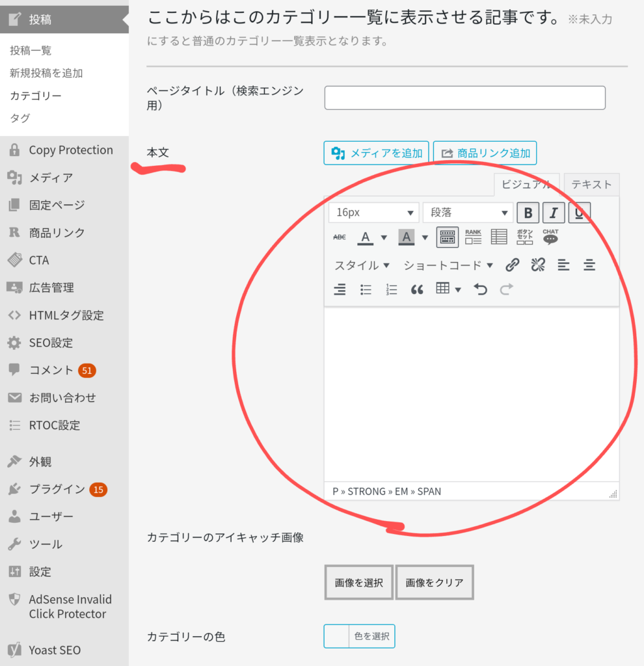Switch to the ビジュアル editor tab
644x666 pixels.
(x=526, y=184)
